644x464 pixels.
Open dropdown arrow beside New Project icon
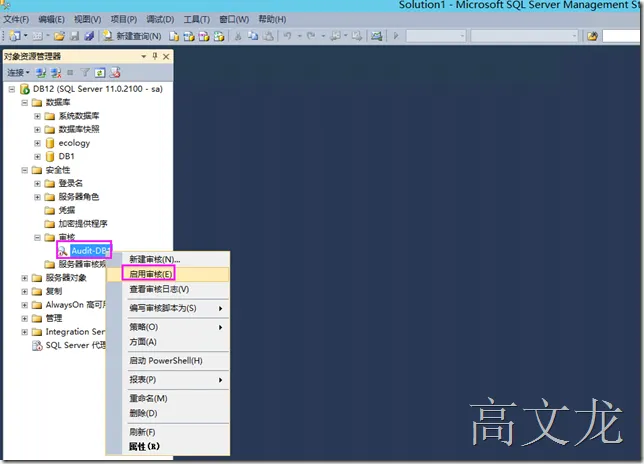(x=25, y=36)
